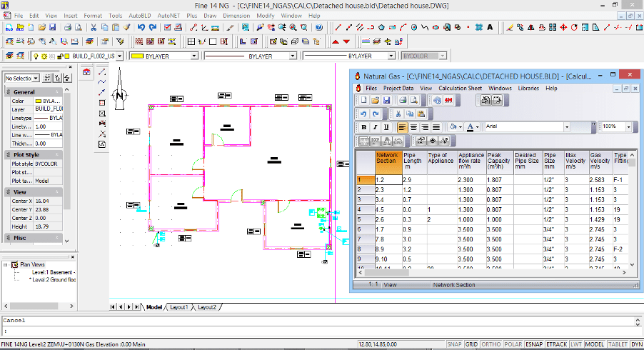The width and height of the screenshot is (644, 350).
Task: Toggle ESNAP in the status bar
Action: point(533,344)
